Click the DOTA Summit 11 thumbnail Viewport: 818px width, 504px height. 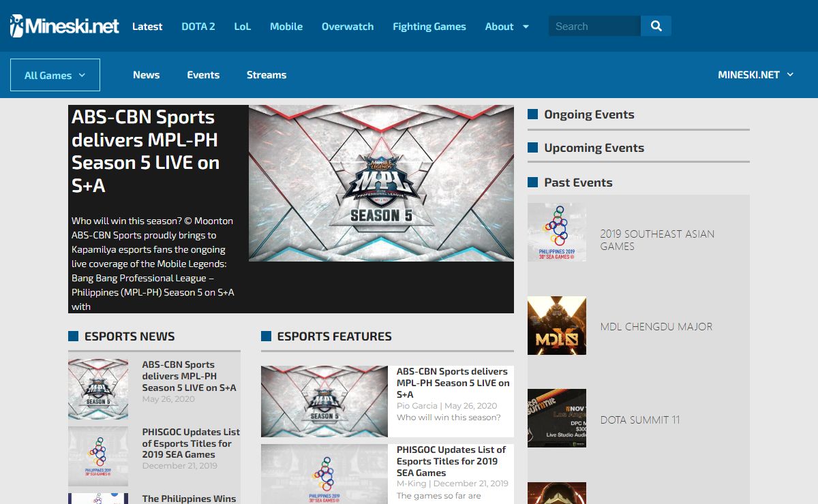557,418
